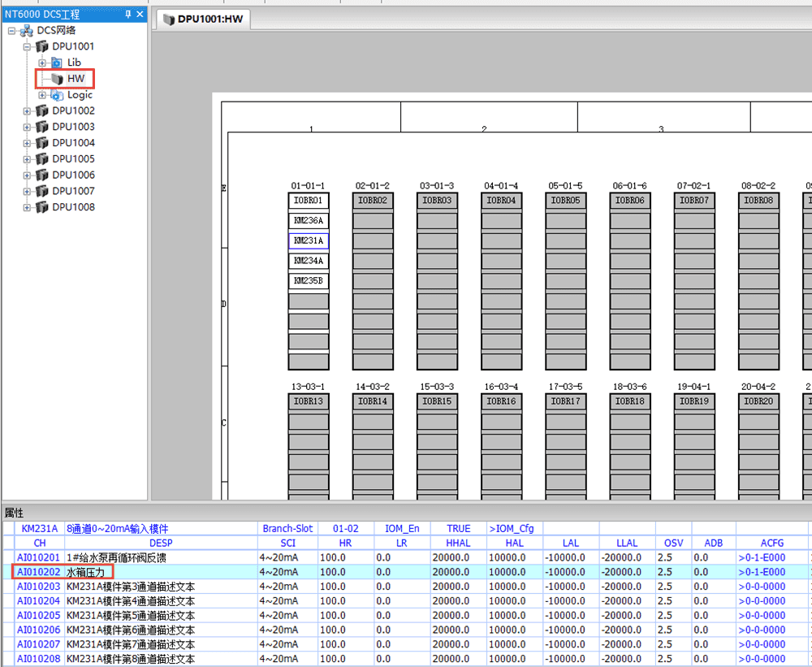
Task: Select the IOBR01 branch block
Action: 308,201
